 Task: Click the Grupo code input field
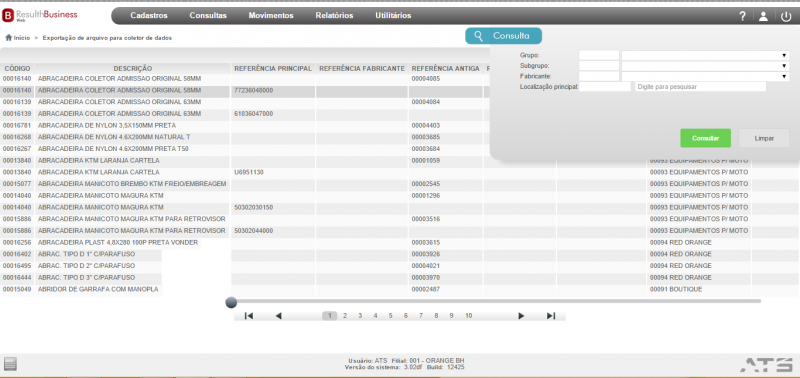[599, 55]
